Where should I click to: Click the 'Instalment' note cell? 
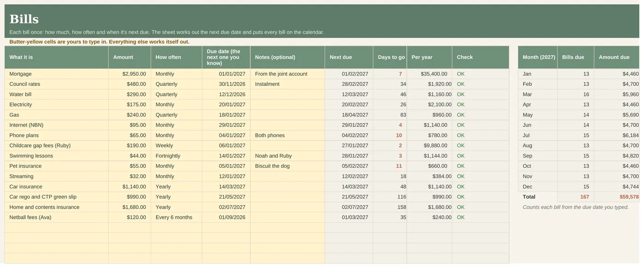(x=287, y=84)
